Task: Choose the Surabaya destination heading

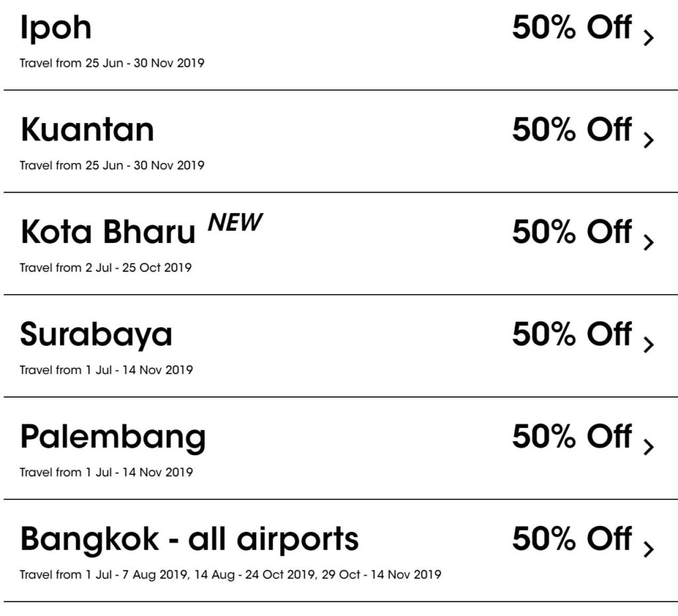Action: point(96,334)
